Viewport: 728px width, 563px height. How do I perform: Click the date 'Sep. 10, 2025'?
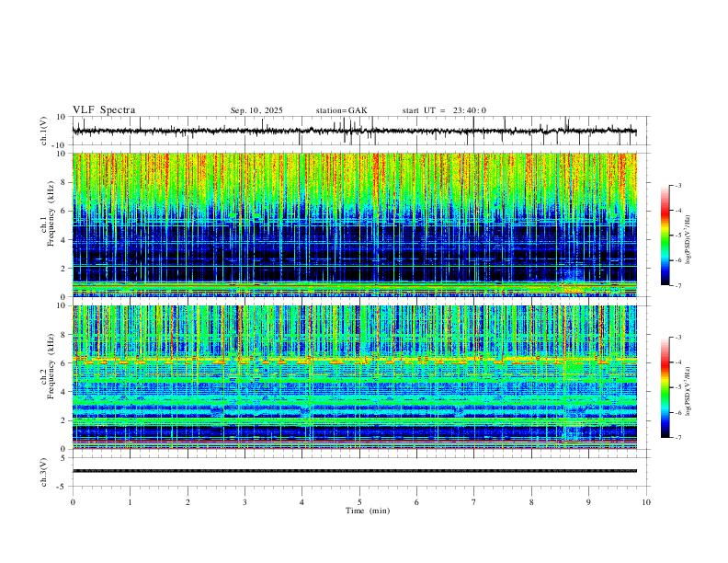(256, 110)
